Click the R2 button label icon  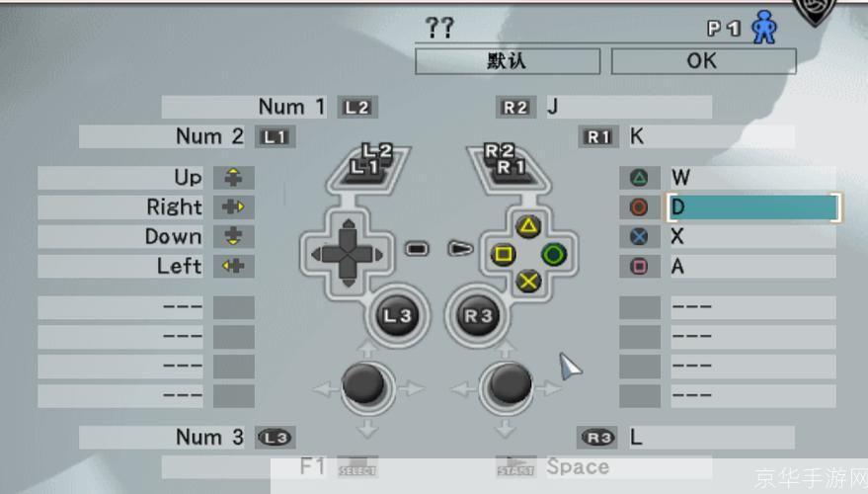pos(515,107)
